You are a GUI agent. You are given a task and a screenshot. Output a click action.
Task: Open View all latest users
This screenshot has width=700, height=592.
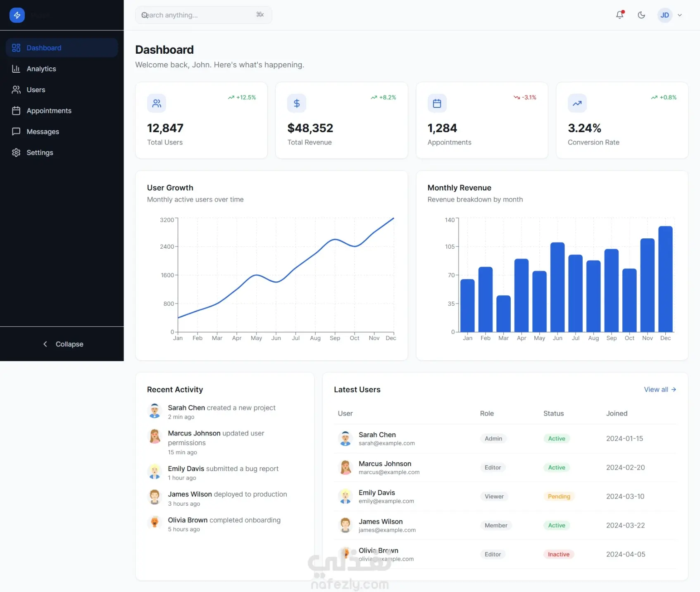[660, 390]
